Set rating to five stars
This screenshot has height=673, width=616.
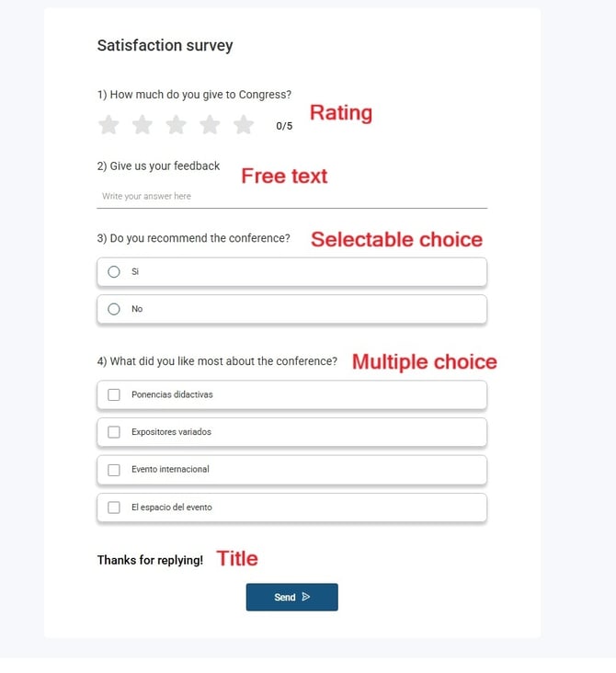pyautogui.click(x=243, y=125)
